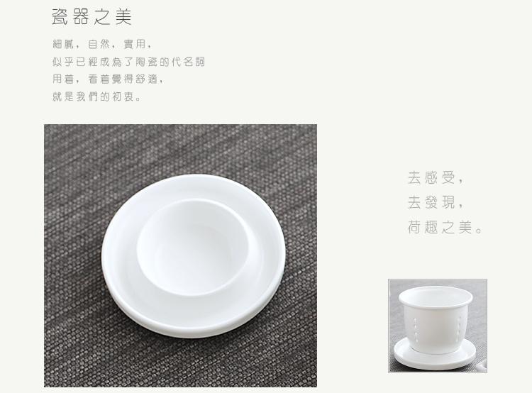Open the large white dish product photo
The width and height of the screenshot is (532, 393).
click(x=180, y=255)
